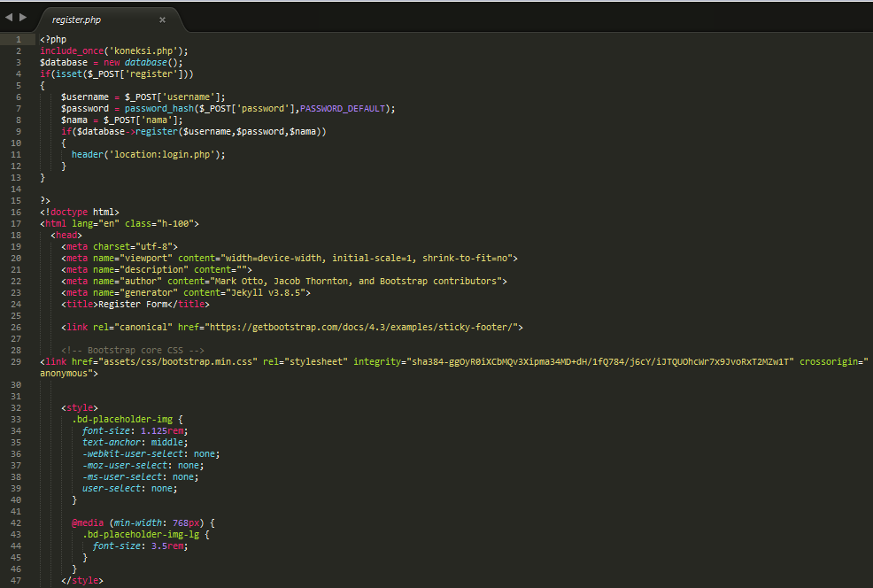Click $nama variable on line 8
The image size is (873, 588).
click(74, 120)
